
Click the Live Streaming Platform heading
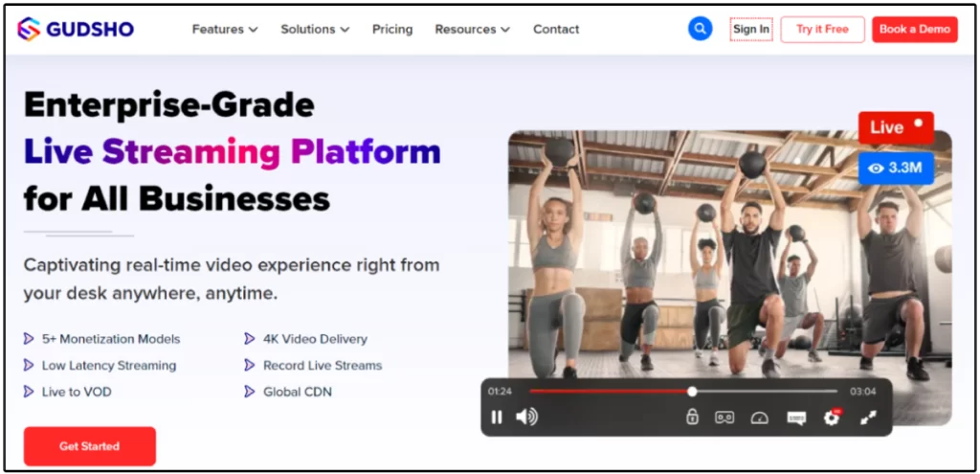point(233,152)
